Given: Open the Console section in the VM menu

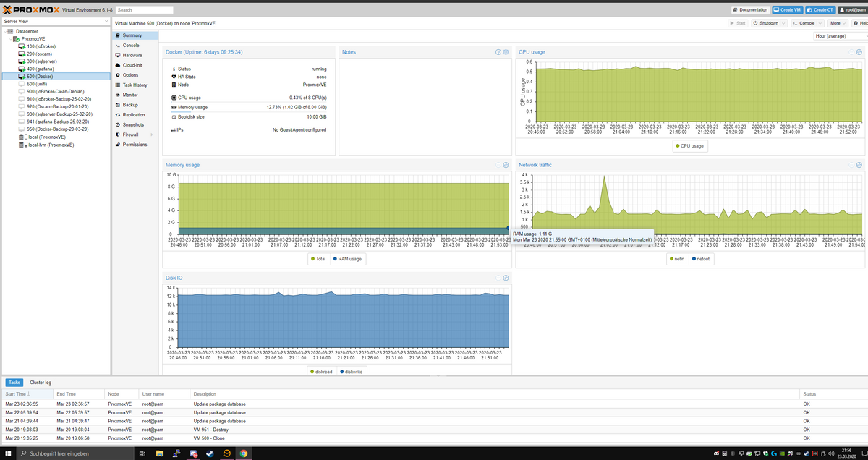Looking at the screenshot, I should [135, 45].
